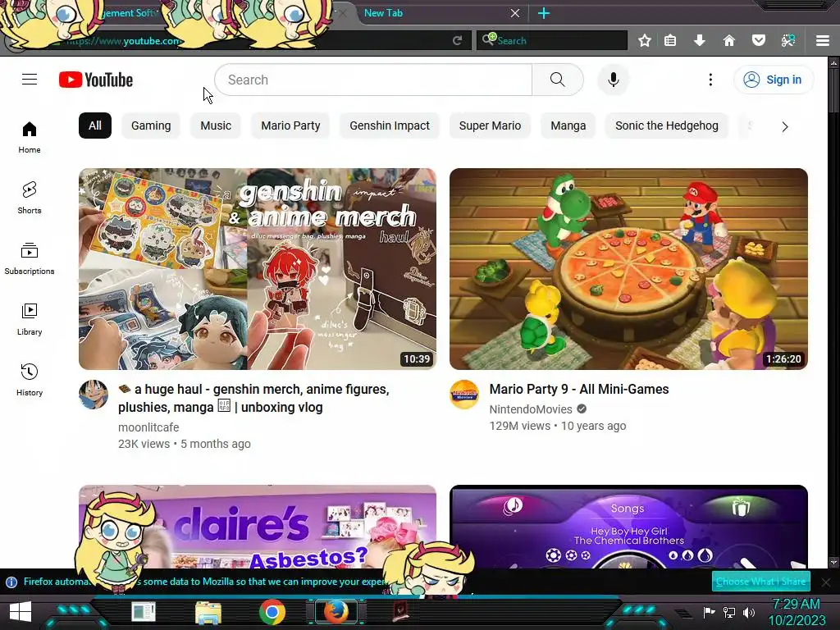Open the 'Mario Party 9 - All Mini-Games' title
The height and width of the screenshot is (630, 840).
coord(579,389)
